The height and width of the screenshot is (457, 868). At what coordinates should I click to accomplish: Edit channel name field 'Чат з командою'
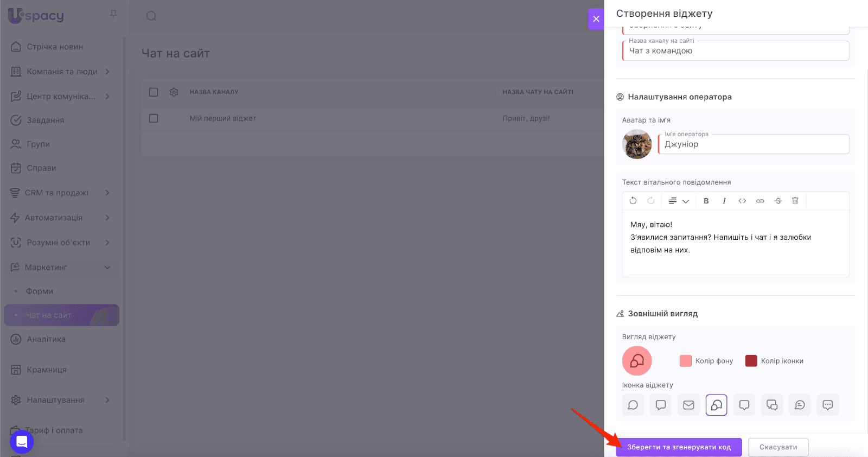pos(736,50)
